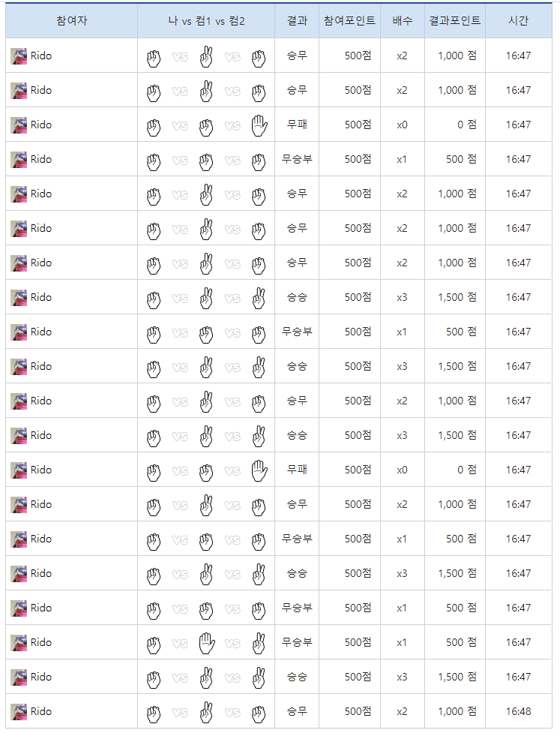
Task: Click the 결과포인트 column header
Action: click(455, 21)
